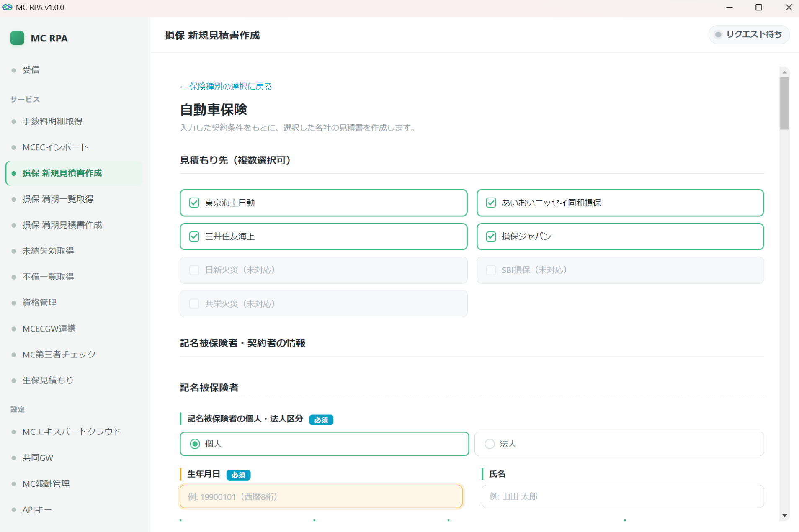The width and height of the screenshot is (799, 532).
Task: Click the disabled SBI損保（未対応） checkbox
Action: (x=491, y=270)
